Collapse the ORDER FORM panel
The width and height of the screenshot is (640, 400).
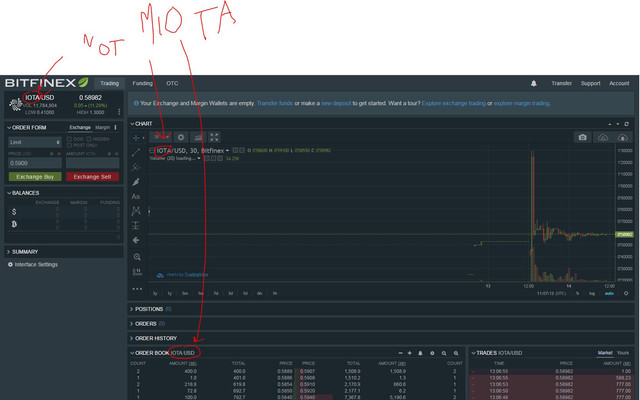9,128
